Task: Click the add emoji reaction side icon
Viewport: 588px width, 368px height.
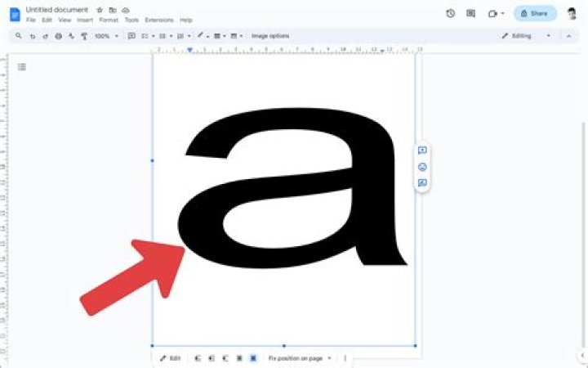Action: 422,167
